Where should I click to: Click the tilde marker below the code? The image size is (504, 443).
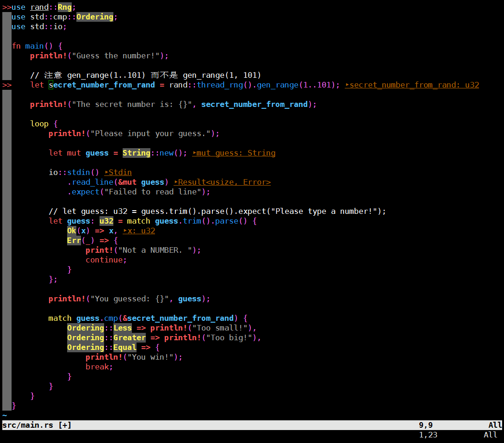tap(4, 416)
